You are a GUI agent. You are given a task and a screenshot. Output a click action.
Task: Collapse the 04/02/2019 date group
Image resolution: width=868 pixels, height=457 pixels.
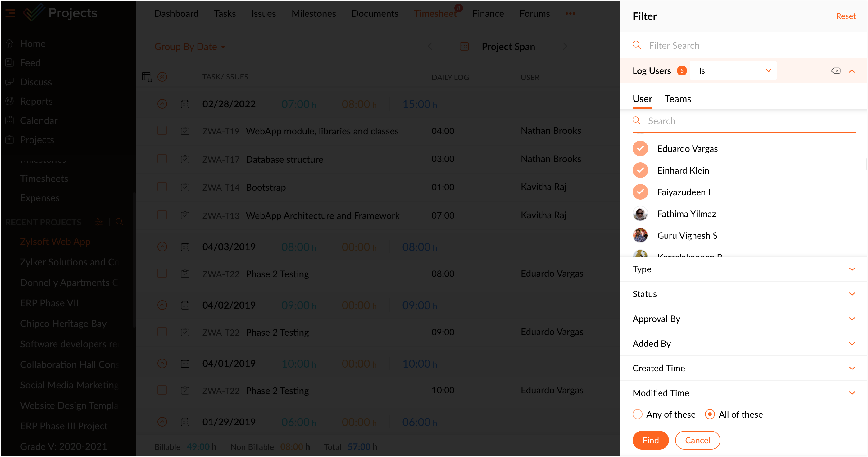(x=162, y=305)
